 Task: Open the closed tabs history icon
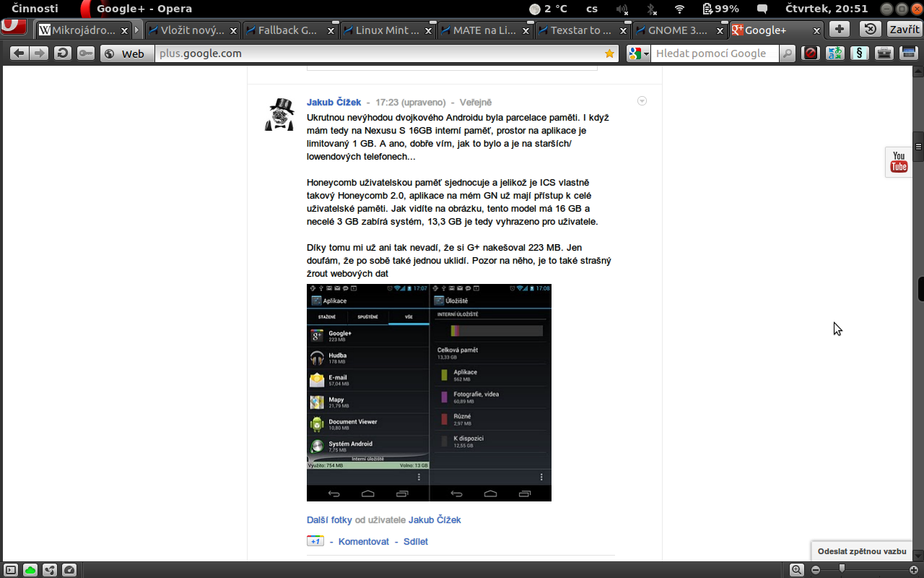coord(871,29)
